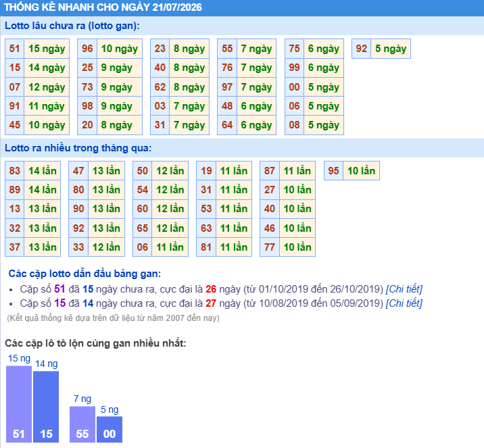Select the bar labeled 55
Screen dimensions: 484x448
(x=82, y=424)
